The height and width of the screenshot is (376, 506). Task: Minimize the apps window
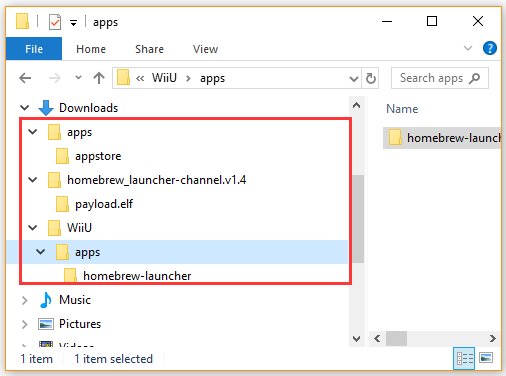tap(387, 21)
